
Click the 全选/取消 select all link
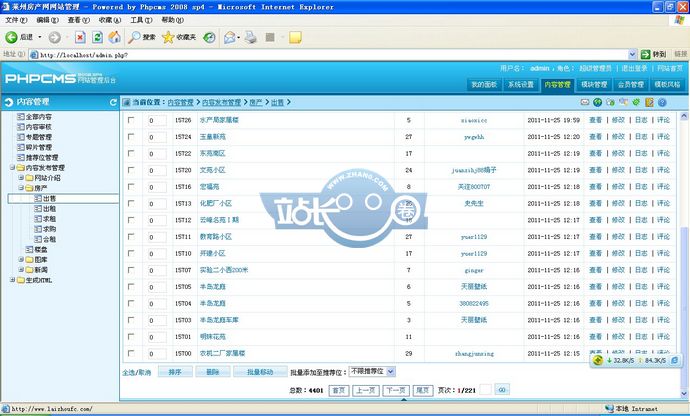click(x=136, y=372)
